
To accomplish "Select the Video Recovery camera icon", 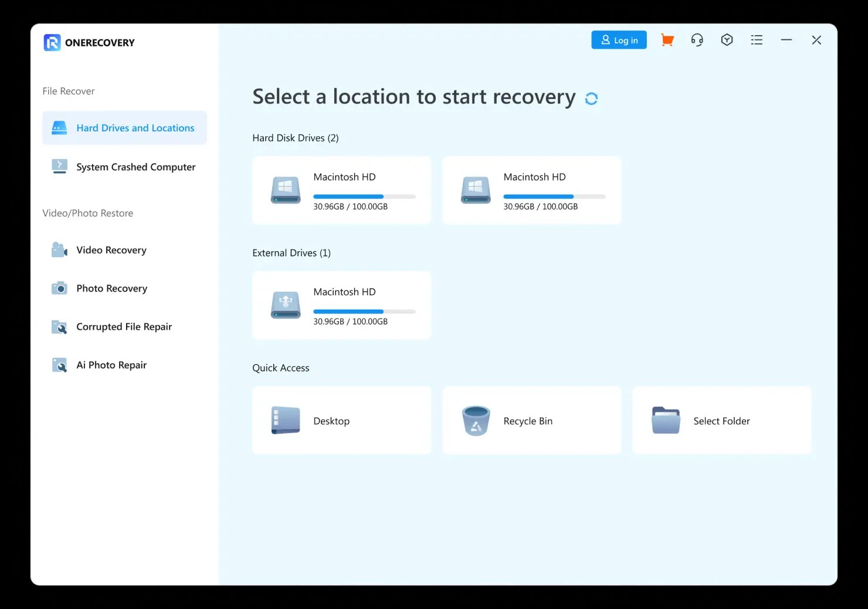I will click(x=59, y=249).
